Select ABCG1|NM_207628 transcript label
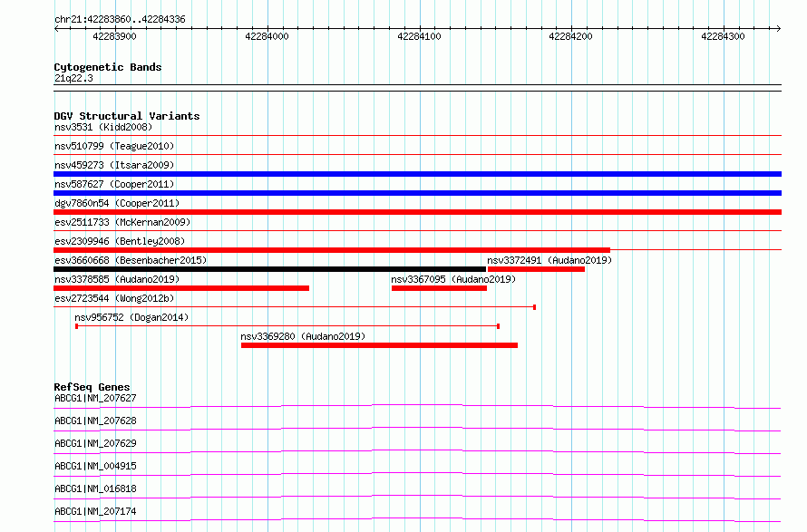The image size is (807, 532). [95, 421]
